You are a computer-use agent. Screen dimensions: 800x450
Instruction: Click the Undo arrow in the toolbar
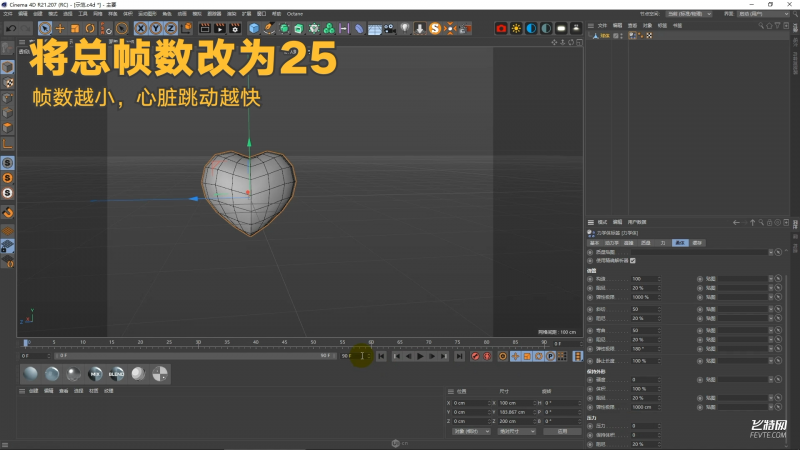coord(11,29)
